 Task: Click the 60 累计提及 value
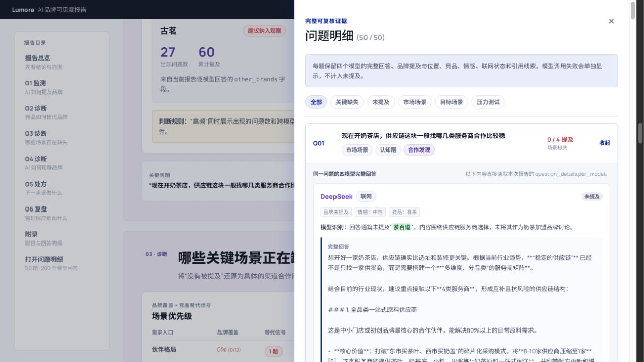pyautogui.click(x=206, y=52)
